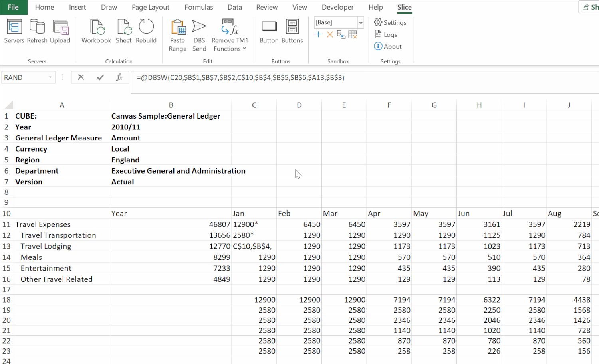This screenshot has width=599, height=364.
Task: Open the Insert Function fx dialog
Action: click(x=119, y=77)
